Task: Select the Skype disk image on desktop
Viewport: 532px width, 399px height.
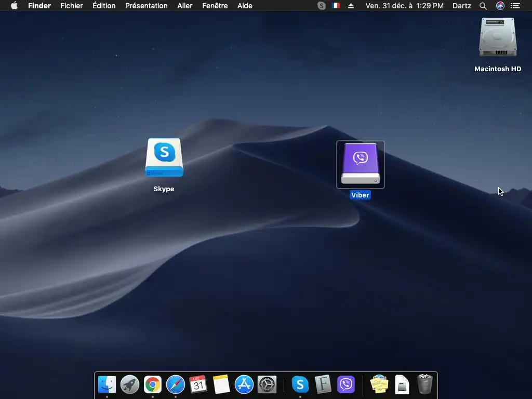Action: (164, 157)
